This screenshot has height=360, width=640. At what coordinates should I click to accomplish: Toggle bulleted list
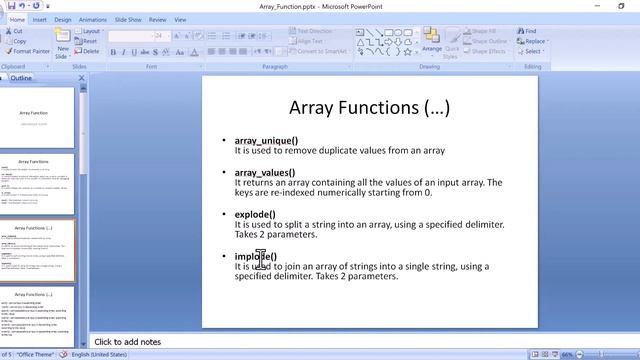click(x=211, y=36)
